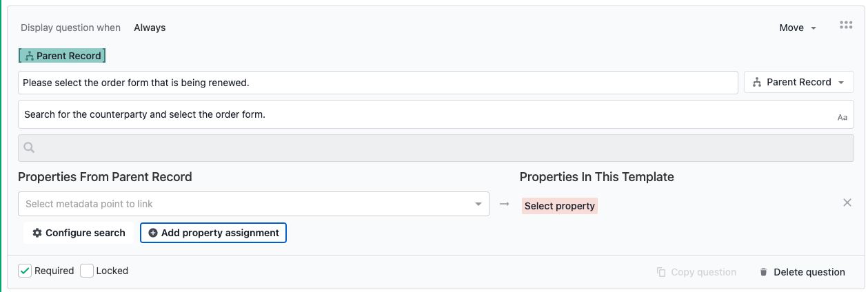868x292 pixels.
Task: Open the Move dropdown menu
Action: click(798, 28)
